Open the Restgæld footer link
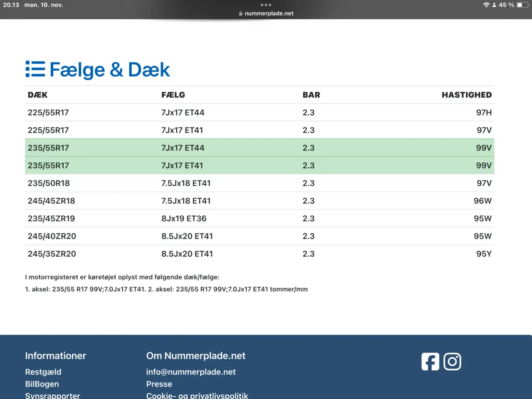The image size is (532, 399). tap(43, 372)
